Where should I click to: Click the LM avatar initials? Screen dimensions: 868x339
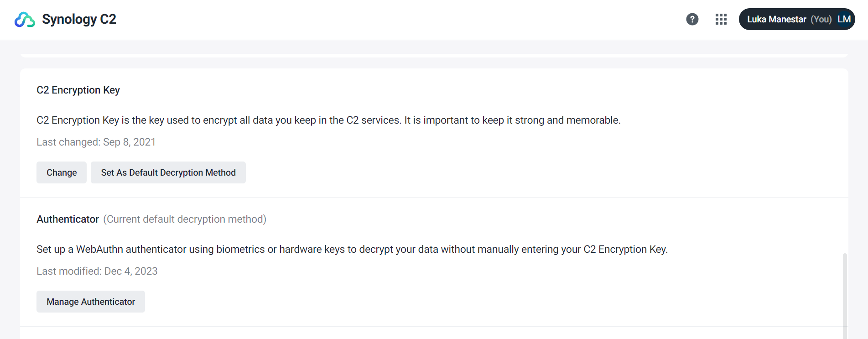[x=844, y=19]
